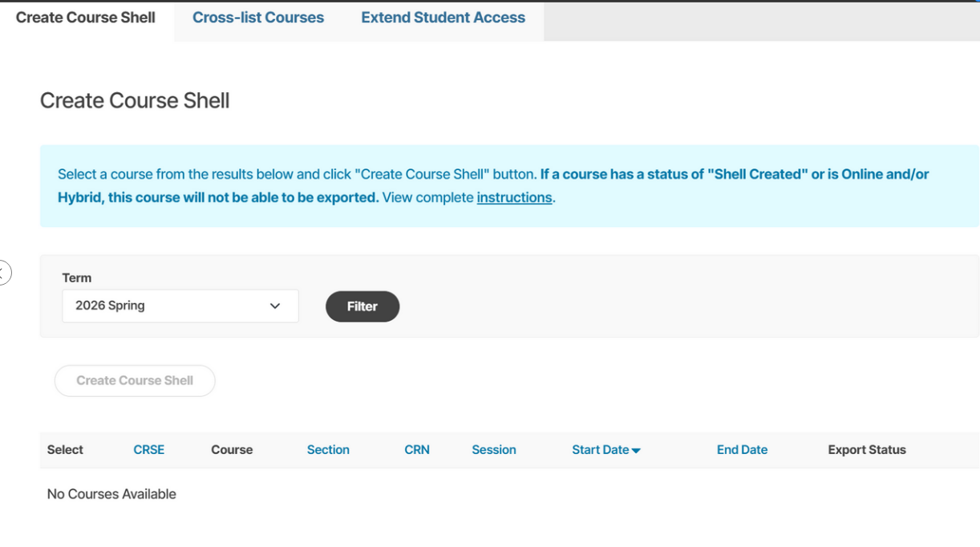Screen dimensions: 980x547
Task: Sort the table by CRN
Action: point(417,450)
